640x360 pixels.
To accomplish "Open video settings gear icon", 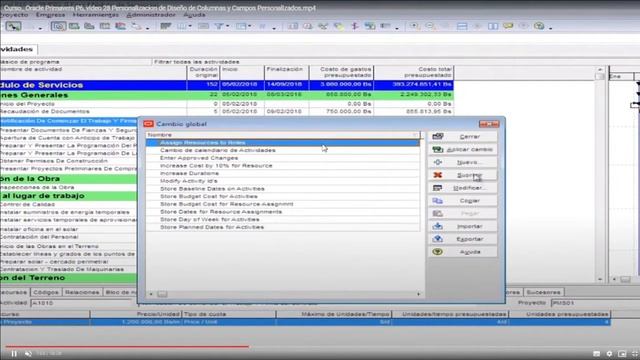I will pos(609,354).
